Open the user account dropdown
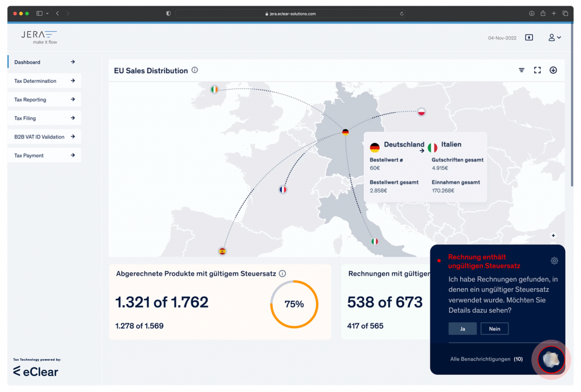Screen dimensions: 581x392 (x=554, y=37)
